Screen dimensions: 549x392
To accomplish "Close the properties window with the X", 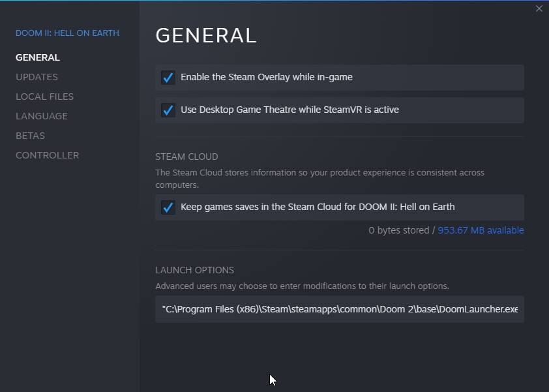I will [539, 8].
